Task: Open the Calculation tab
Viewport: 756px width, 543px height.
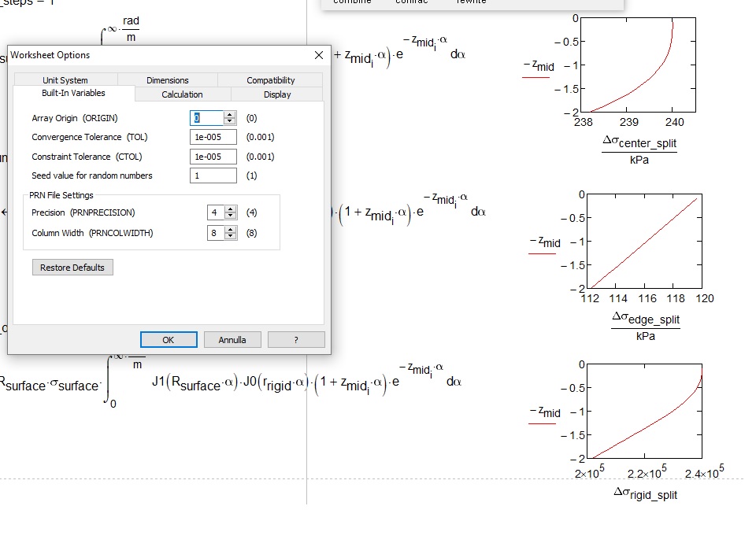Action: click(x=182, y=94)
